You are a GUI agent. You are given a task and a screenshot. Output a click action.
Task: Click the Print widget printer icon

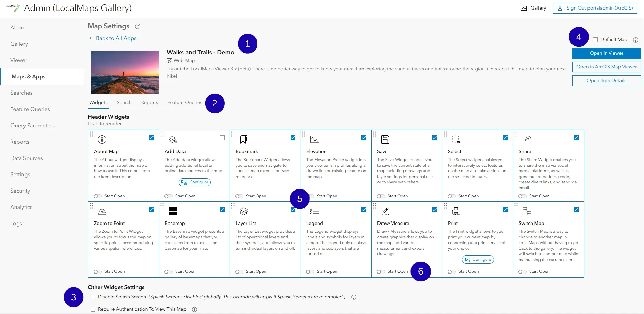click(x=456, y=211)
